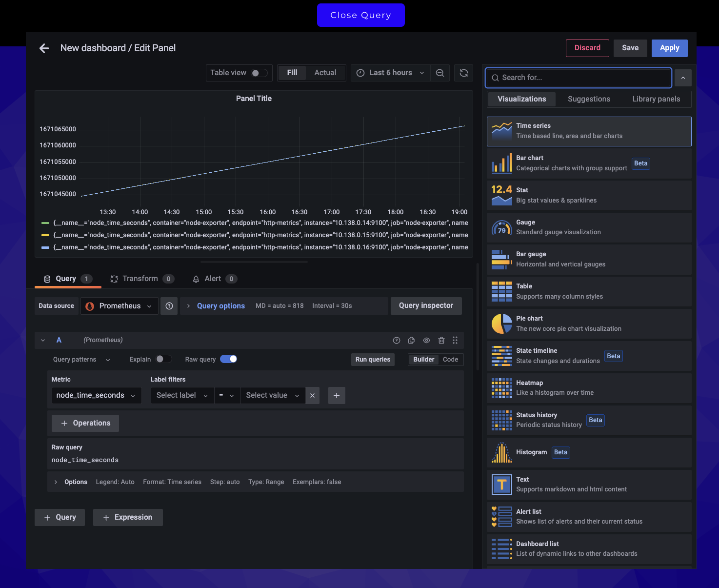Delete query A with trash icon
This screenshot has height=588, width=719.
tap(441, 340)
